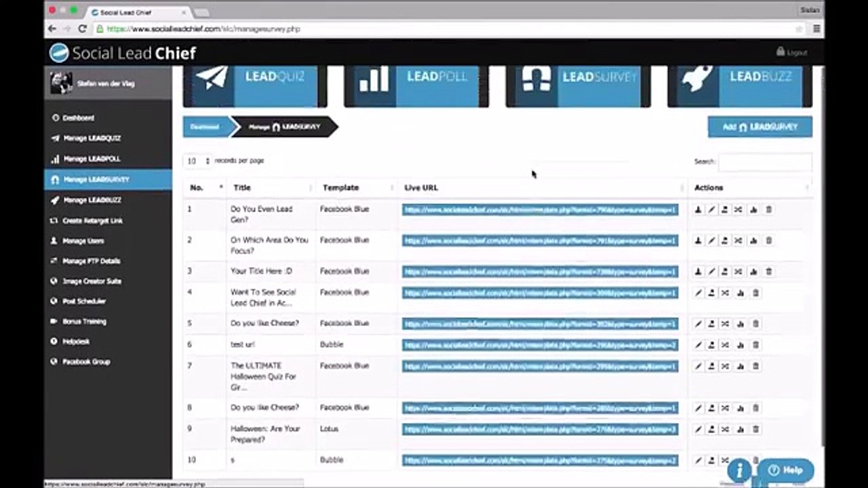Image resolution: width=868 pixels, height=488 pixels.
Task: Sort the table by the Title column header
Action: (271, 188)
